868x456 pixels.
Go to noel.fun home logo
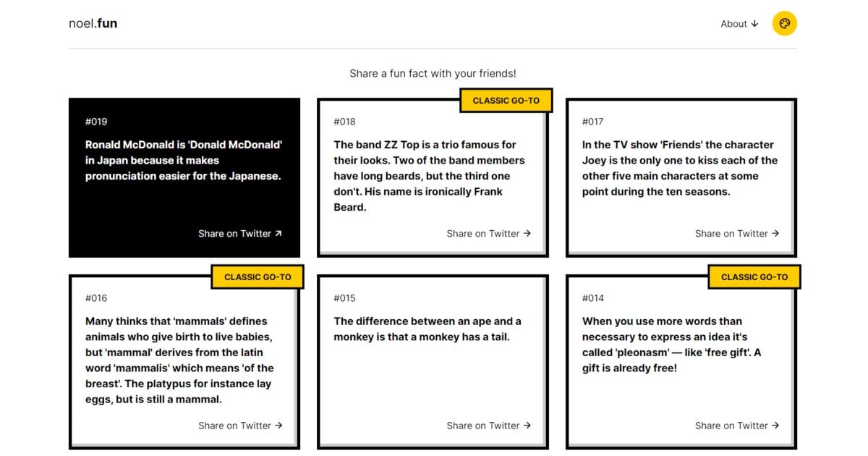[x=93, y=23]
